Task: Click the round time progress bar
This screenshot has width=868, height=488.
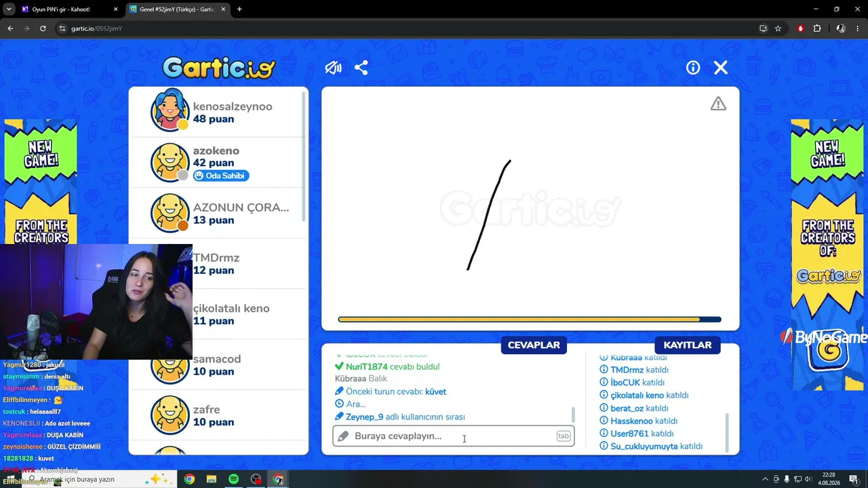Action: (x=530, y=319)
